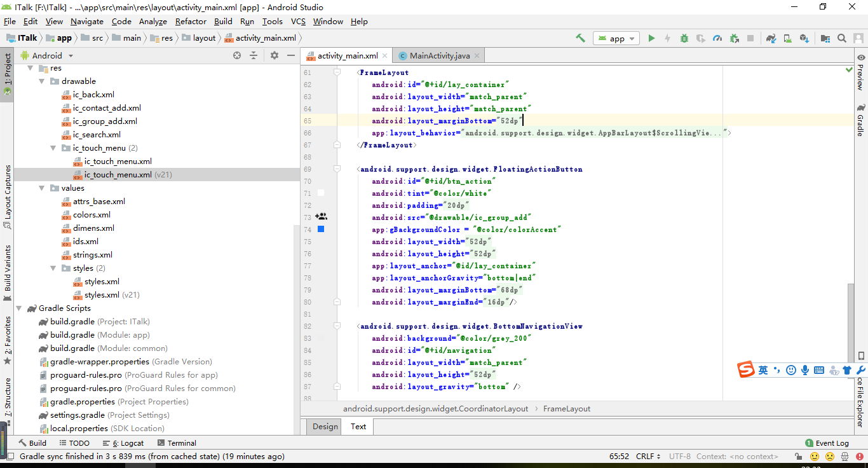Toggle tool window bars via corner icon
The image size is (868, 468).
point(9,457)
